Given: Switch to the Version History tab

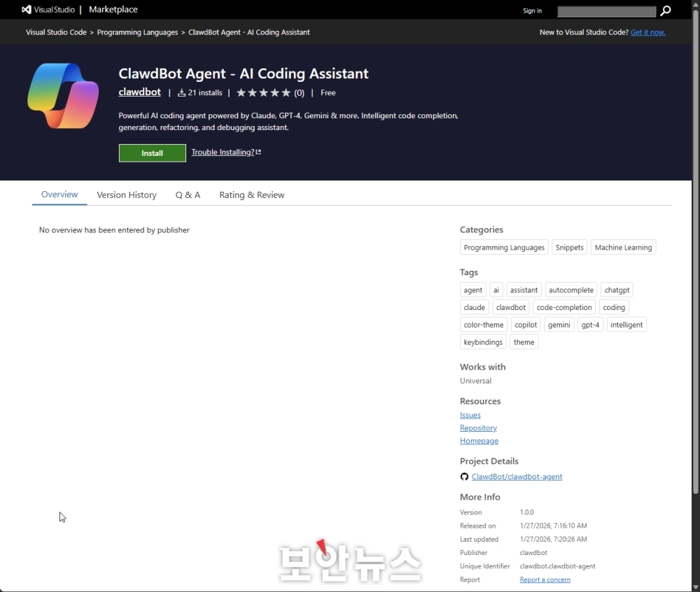Looking at the screenshot, I should pyautogui.click(x=127, y=195).
